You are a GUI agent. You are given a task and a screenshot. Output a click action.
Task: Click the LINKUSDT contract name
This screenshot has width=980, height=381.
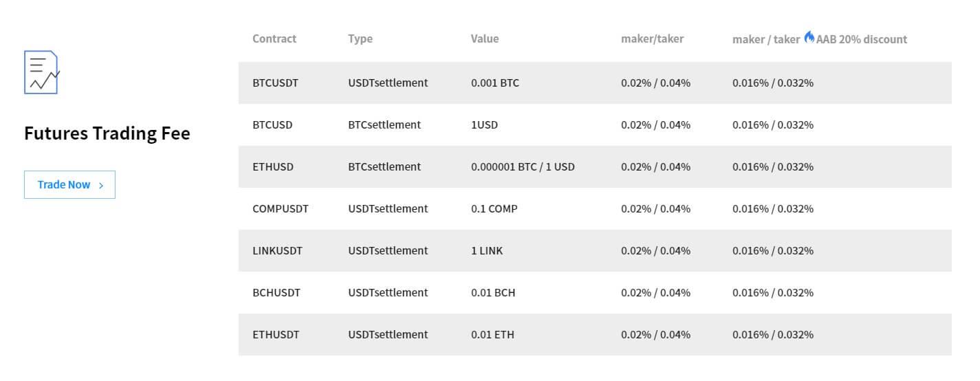277,250
